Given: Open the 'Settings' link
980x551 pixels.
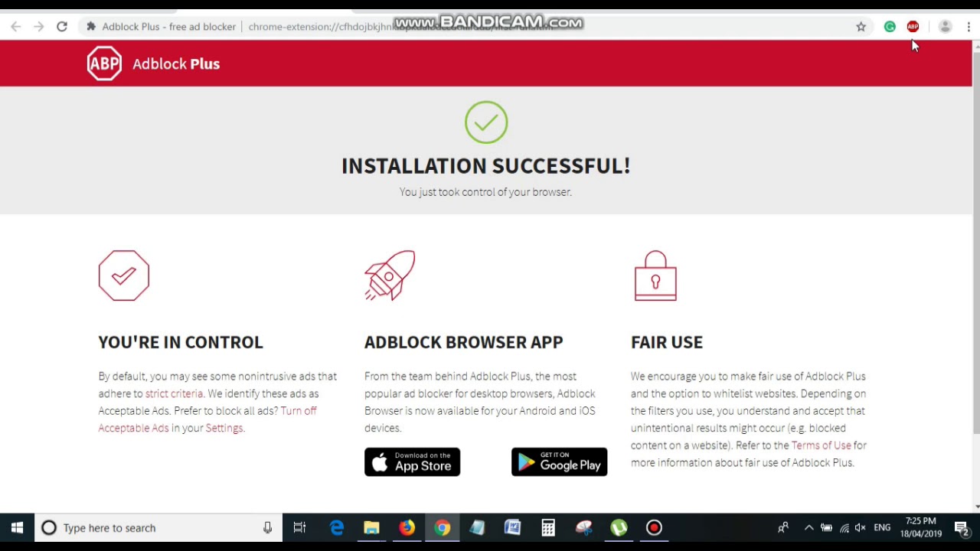Looking at the screenshot, I should point(224,428).
